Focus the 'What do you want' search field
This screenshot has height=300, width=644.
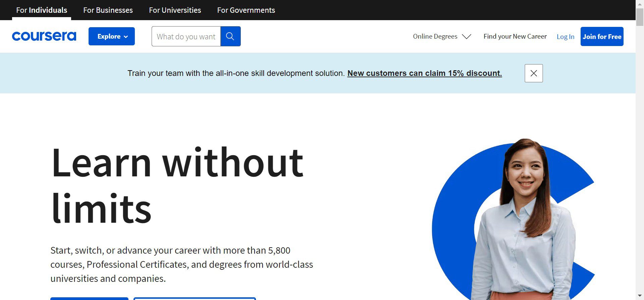186,36
